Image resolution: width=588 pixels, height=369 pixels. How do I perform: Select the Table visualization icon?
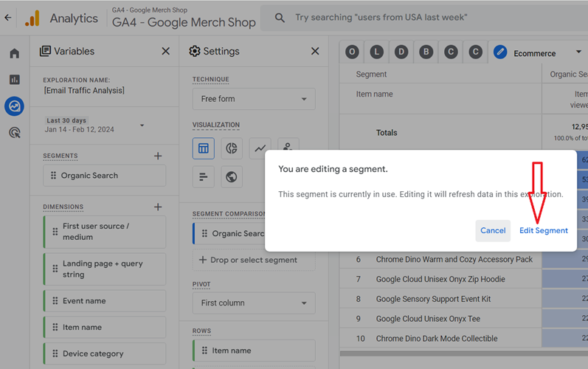(204, 148)
